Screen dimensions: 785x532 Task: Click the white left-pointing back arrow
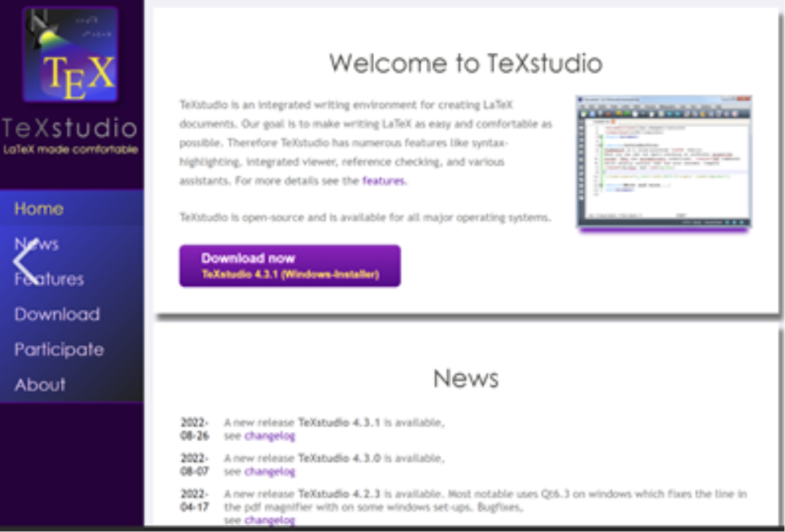[24, 261]
